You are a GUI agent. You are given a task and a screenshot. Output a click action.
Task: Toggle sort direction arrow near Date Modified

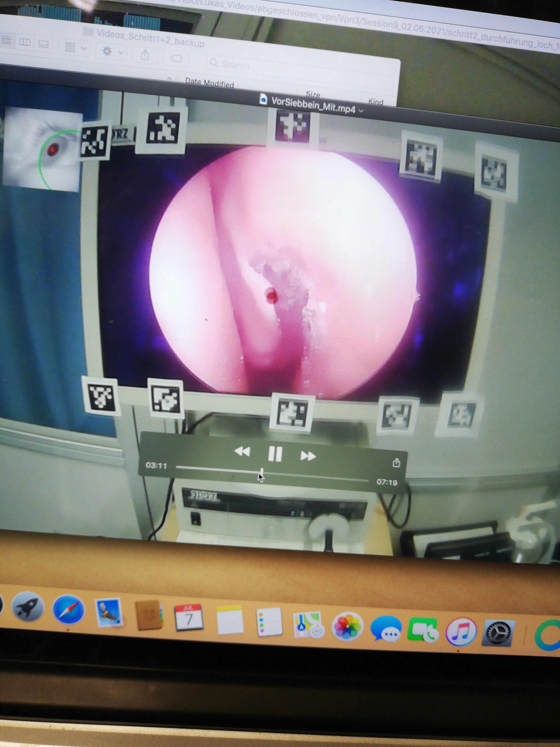(169, 79)
